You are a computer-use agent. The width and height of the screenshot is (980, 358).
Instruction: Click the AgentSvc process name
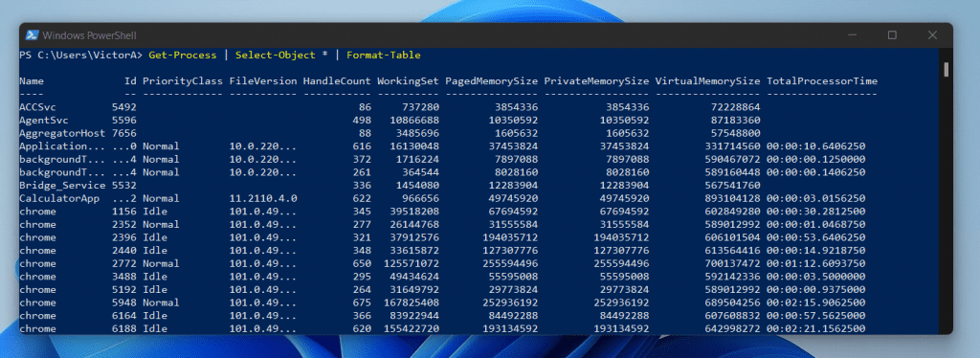pyautogui.click(x=44, y=120)
